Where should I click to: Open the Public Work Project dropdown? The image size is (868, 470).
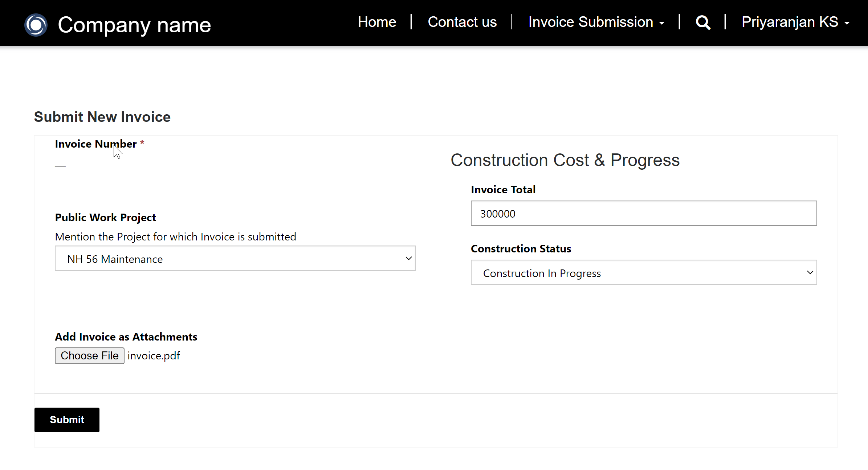click(x=235, y=259)
